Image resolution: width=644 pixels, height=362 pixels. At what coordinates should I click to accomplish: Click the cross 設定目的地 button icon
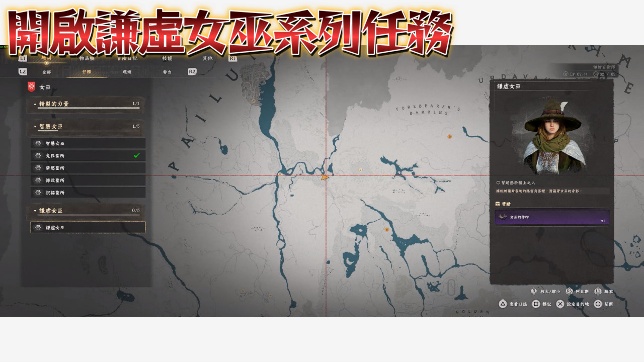tap(560, 304)
